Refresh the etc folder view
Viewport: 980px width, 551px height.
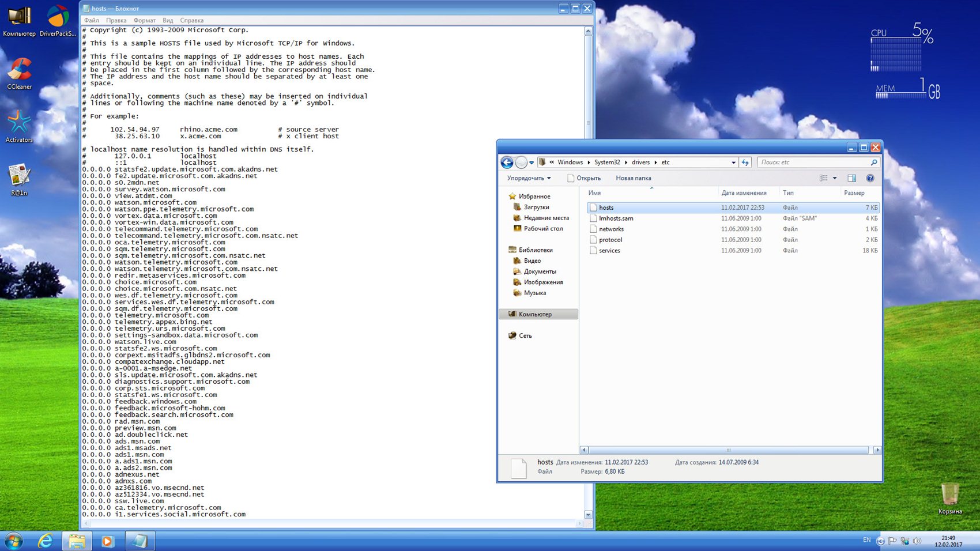[x=745, y=163]
